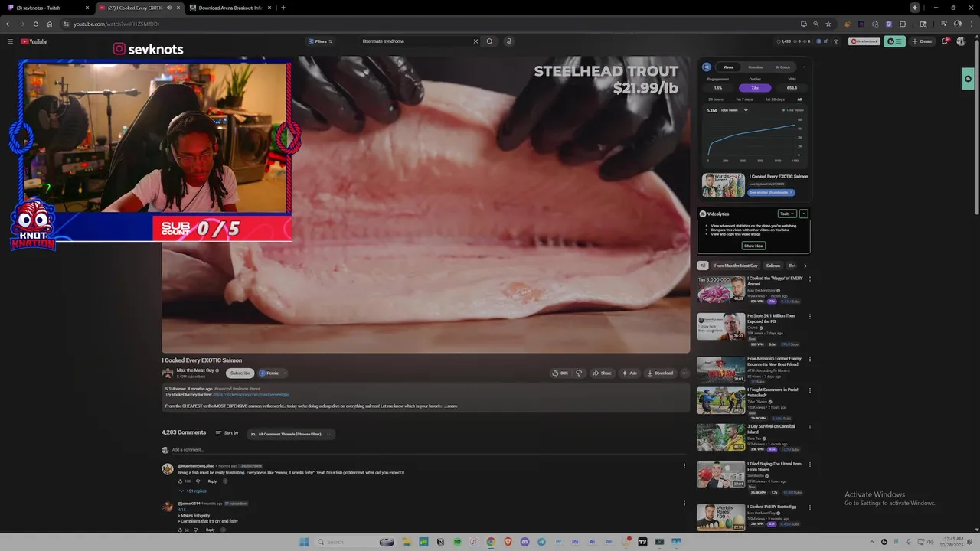Open options menu for second comment

click(684, 504)
